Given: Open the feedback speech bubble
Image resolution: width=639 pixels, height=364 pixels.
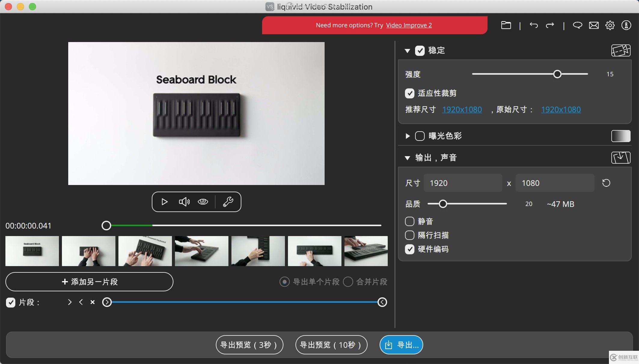Looking at the screenshot, I should click(577, 25).
